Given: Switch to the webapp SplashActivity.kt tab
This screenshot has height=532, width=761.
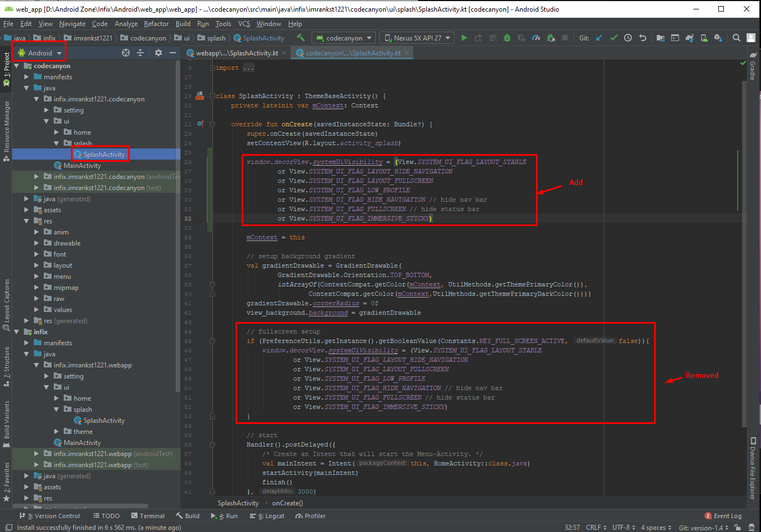Looking at the screenshot, I should (x=237, y=53).
